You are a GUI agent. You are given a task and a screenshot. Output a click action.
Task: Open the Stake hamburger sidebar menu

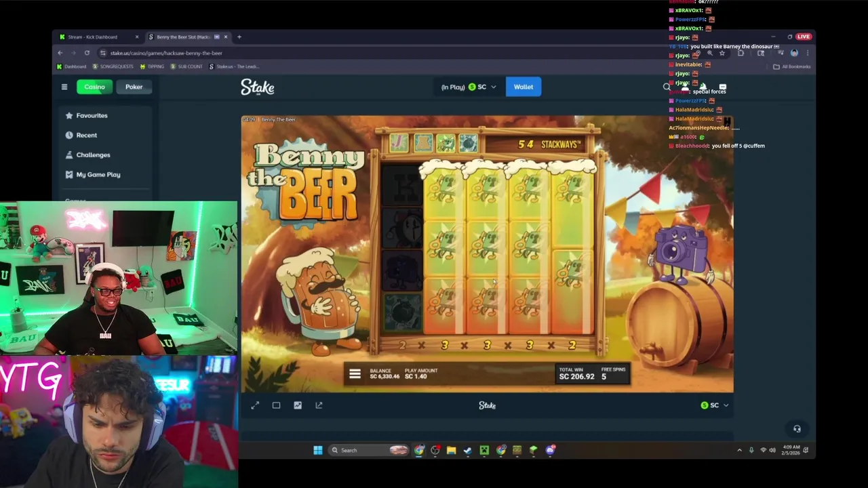tap(64, 87)
